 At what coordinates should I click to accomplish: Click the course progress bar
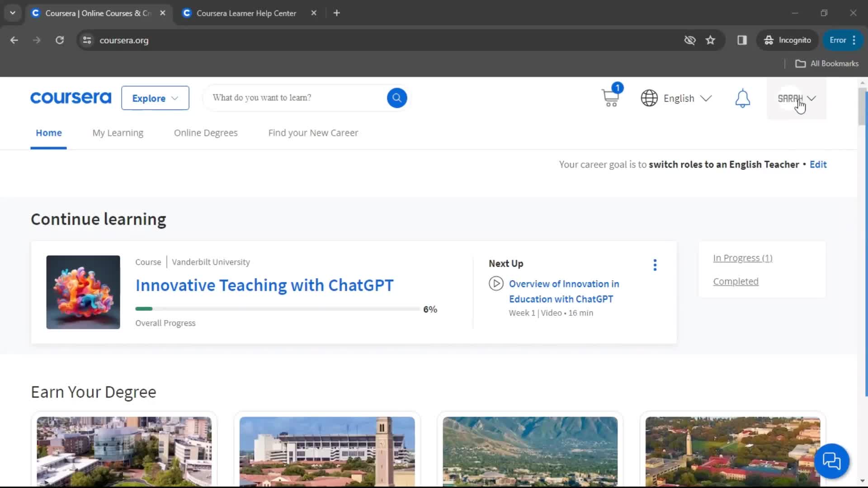coord(278,309)
